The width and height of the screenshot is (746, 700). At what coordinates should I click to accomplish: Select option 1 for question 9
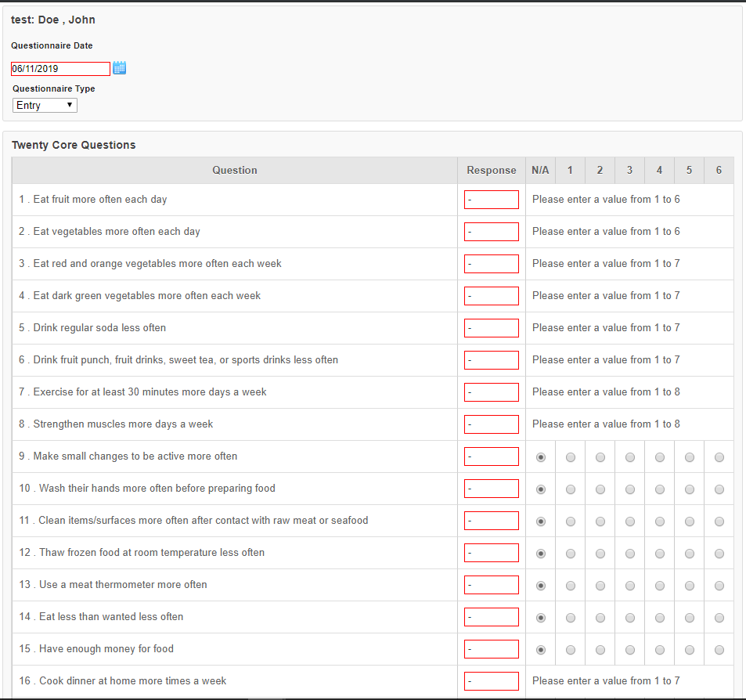(571, 457)
